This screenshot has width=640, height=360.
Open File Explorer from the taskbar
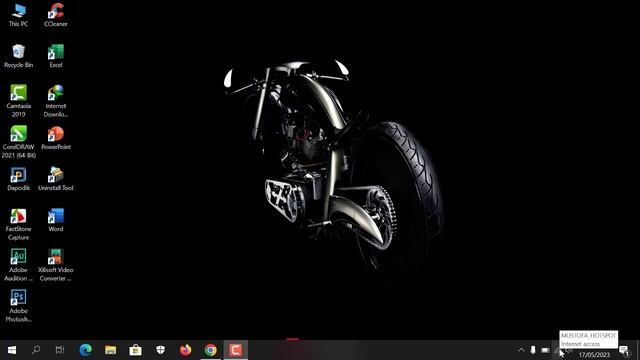(x=110, y=350)
